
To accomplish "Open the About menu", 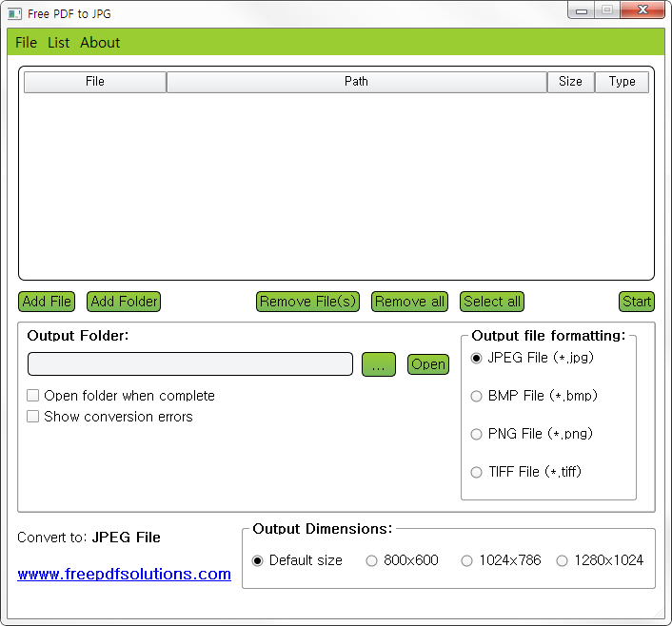I will click(x=100, y=43).
